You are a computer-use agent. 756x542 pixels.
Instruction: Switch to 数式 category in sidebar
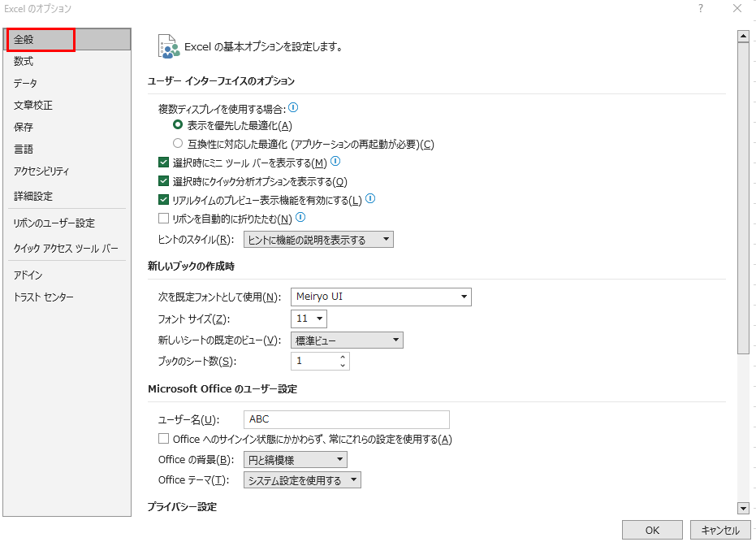(24, 61)
